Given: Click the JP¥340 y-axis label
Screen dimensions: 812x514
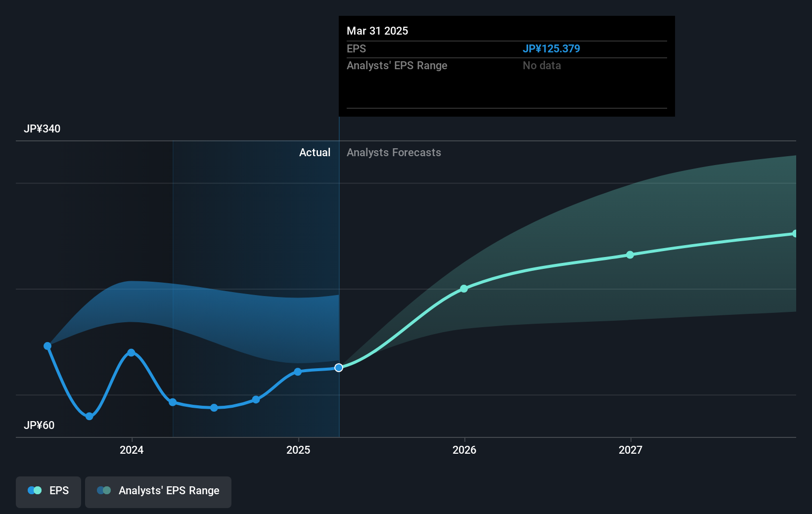Looking at the screenshot, I should pos(42,128).
